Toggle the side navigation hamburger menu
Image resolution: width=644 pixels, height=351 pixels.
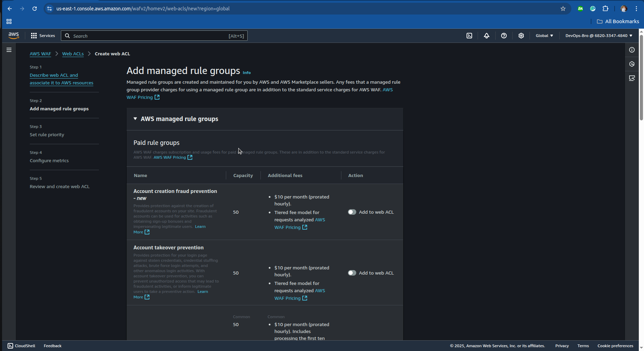(x=9, y=50)
